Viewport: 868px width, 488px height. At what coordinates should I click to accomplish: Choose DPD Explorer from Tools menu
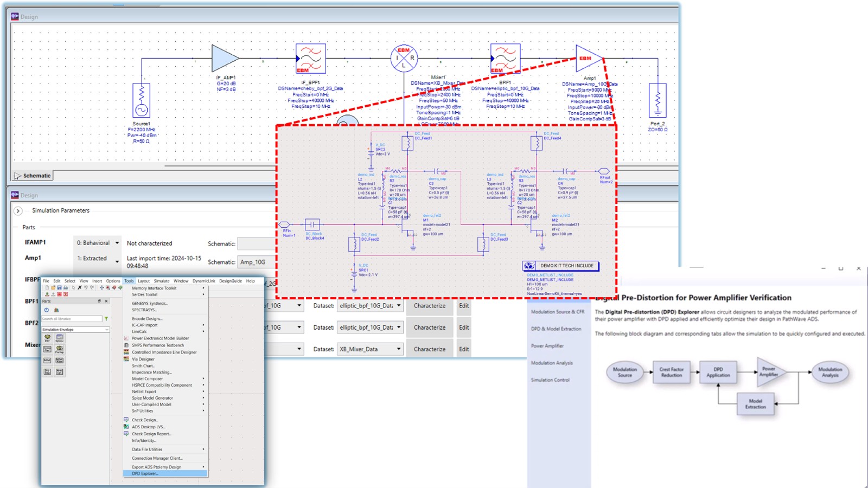[165, 473]
